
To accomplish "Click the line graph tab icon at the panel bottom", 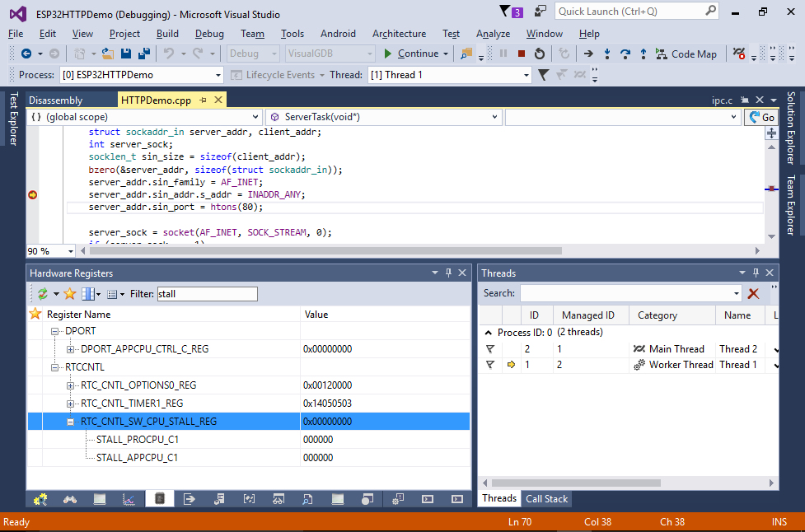I will click(x=129, y=499).
